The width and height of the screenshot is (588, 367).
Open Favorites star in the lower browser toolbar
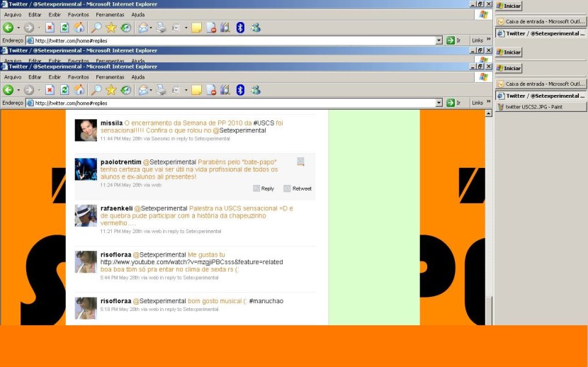pyautogui.click(x=111, y=90)
